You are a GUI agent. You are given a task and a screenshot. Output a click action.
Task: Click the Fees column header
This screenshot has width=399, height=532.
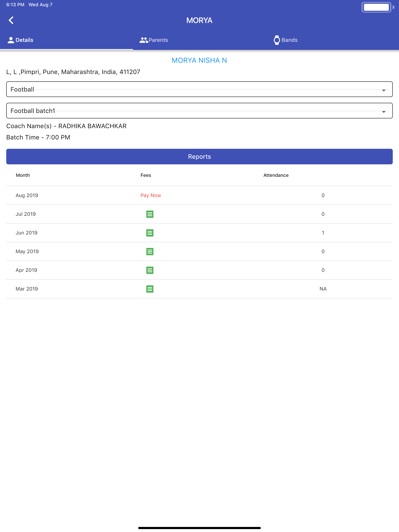pos(146,175)
